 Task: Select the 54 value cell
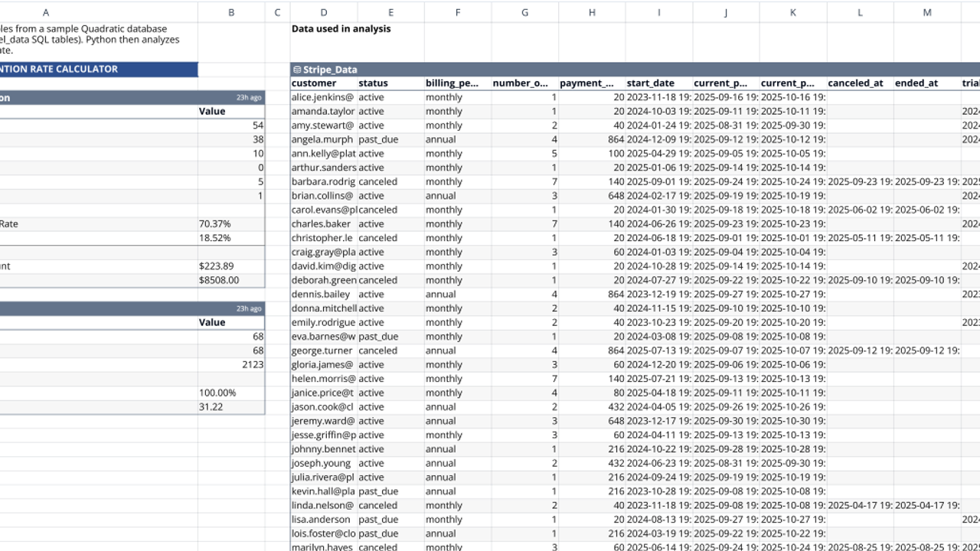click(232, 126)
